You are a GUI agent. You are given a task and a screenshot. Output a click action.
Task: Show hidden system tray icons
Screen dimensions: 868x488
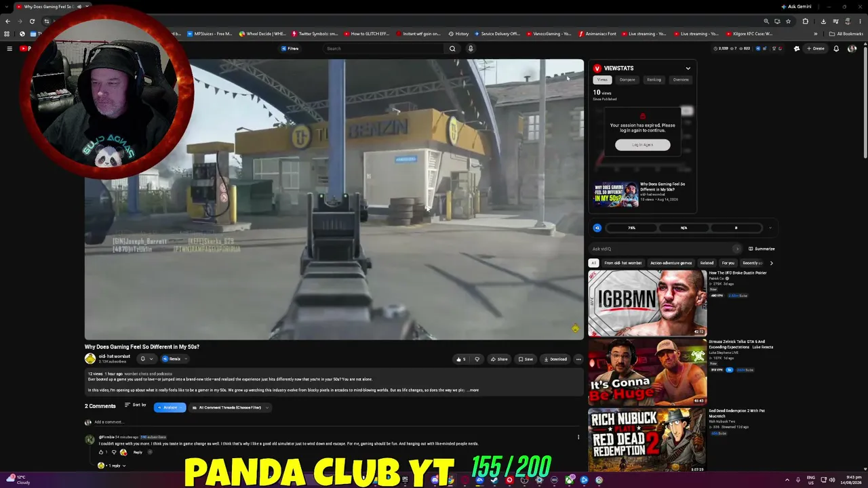coord(787,480)
